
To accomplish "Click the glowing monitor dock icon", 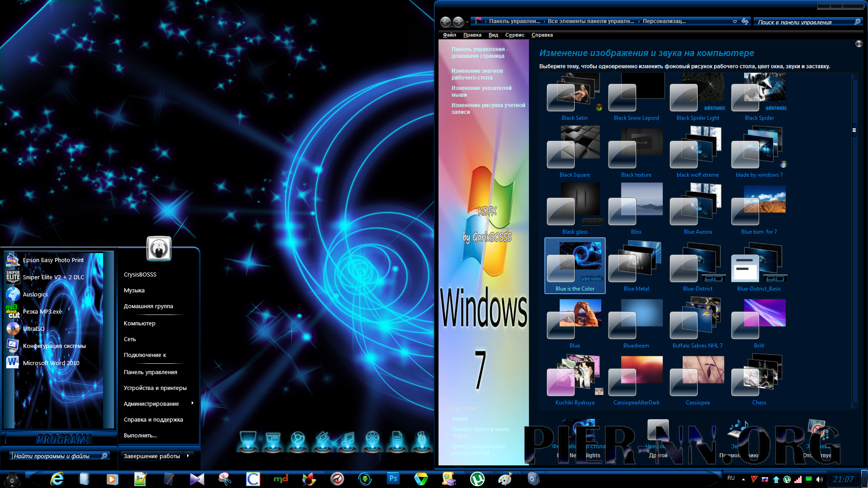I will pos(248,441).
